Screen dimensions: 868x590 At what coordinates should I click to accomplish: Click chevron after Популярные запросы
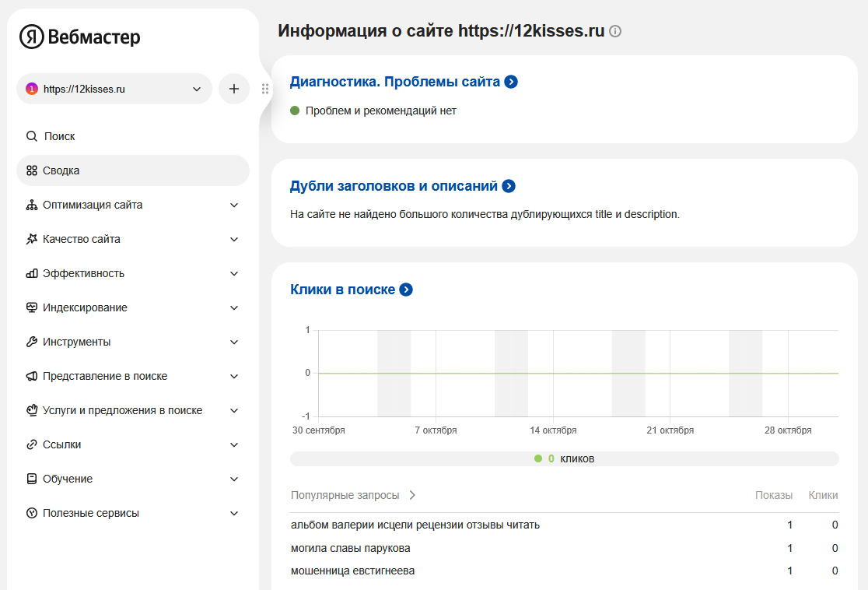coord(412,495)
